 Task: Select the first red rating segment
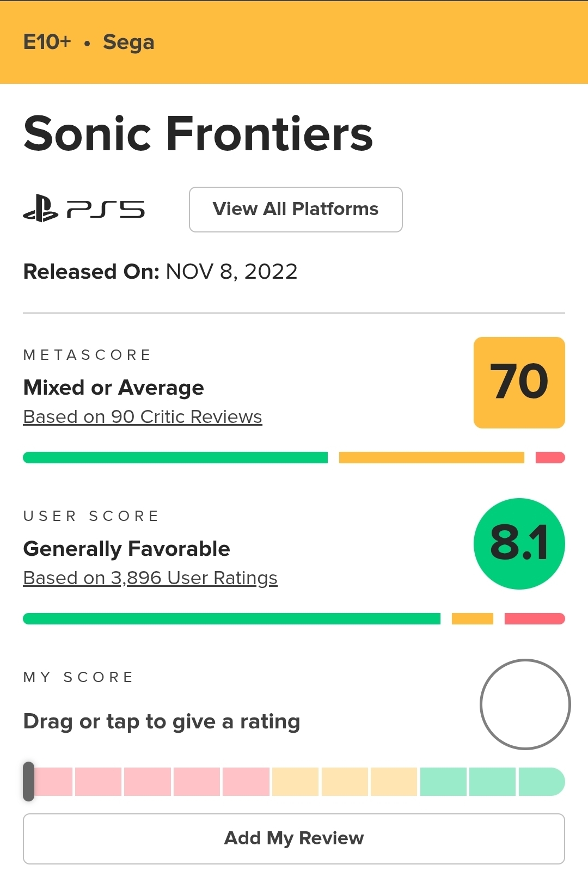coord(53,782)
